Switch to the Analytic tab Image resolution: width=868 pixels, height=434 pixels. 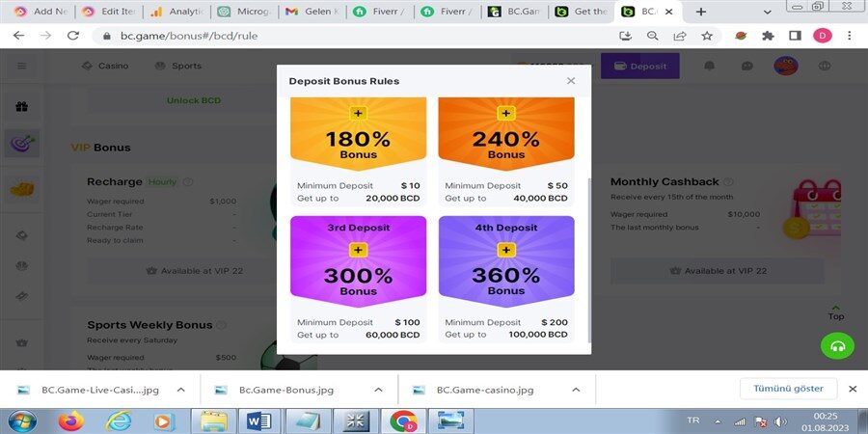[x=177, y=12]
